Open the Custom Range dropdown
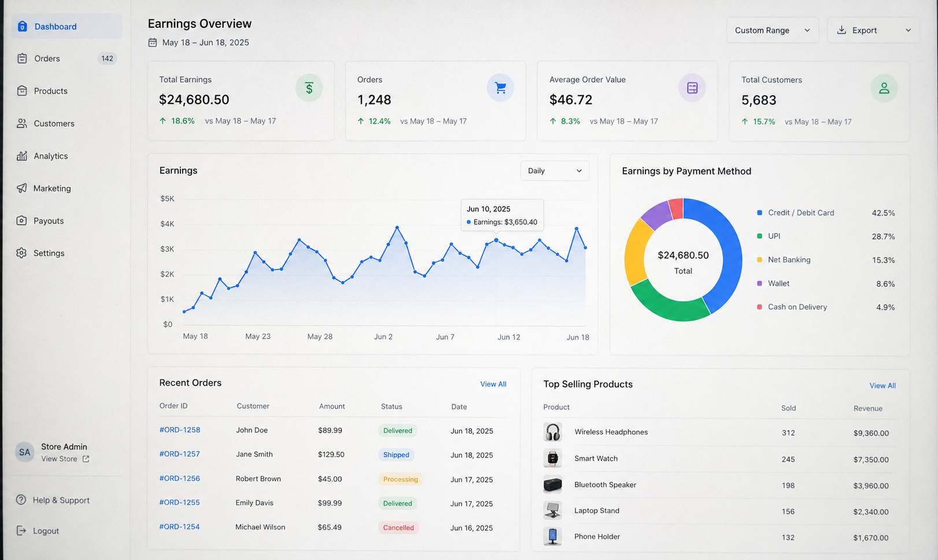 click(772, 30)
